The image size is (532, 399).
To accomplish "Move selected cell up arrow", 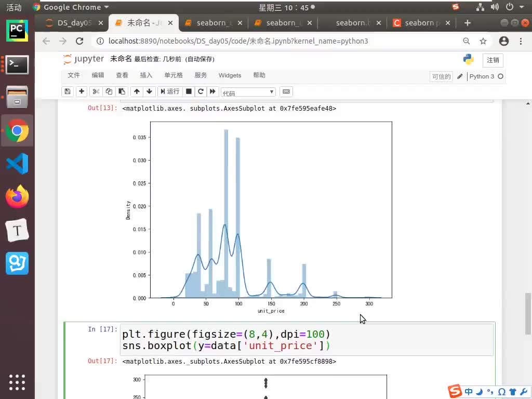I will point(137,91).
